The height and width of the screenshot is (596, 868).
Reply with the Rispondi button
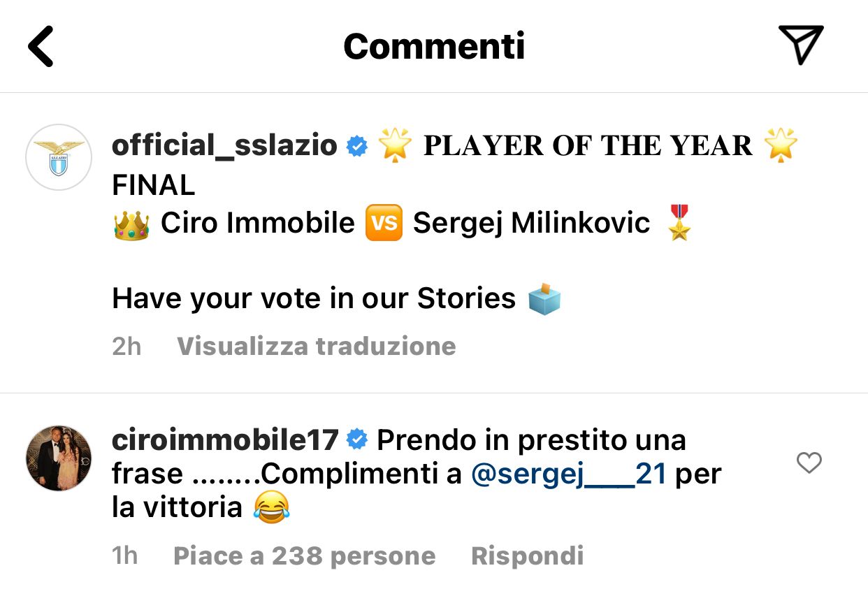527,556
